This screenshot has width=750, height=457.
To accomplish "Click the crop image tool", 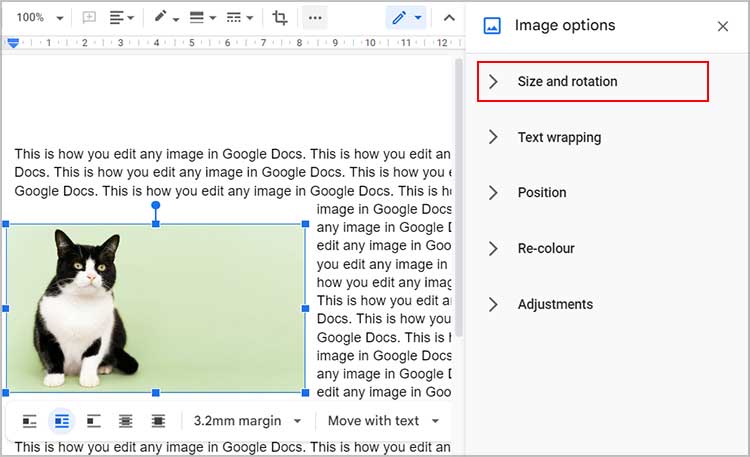I will pos(279,18).
